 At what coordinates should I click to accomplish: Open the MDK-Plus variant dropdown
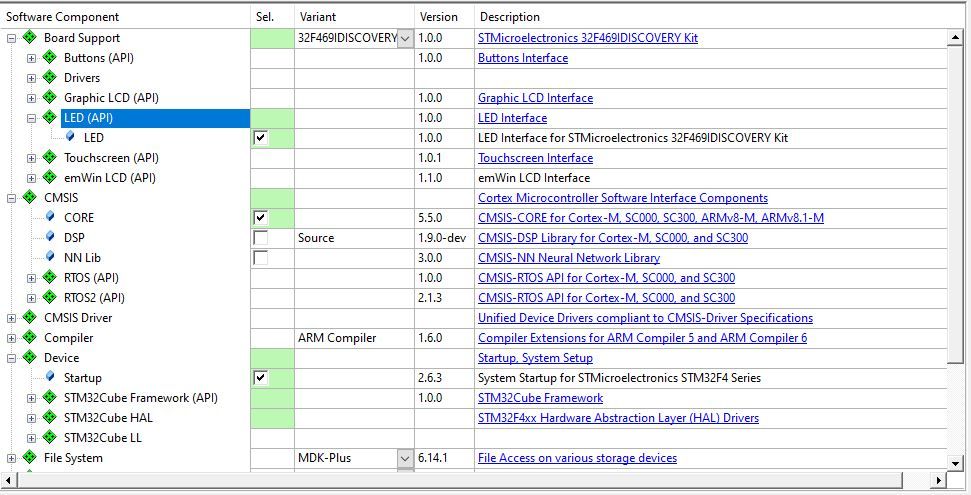[x=405, y=458]
